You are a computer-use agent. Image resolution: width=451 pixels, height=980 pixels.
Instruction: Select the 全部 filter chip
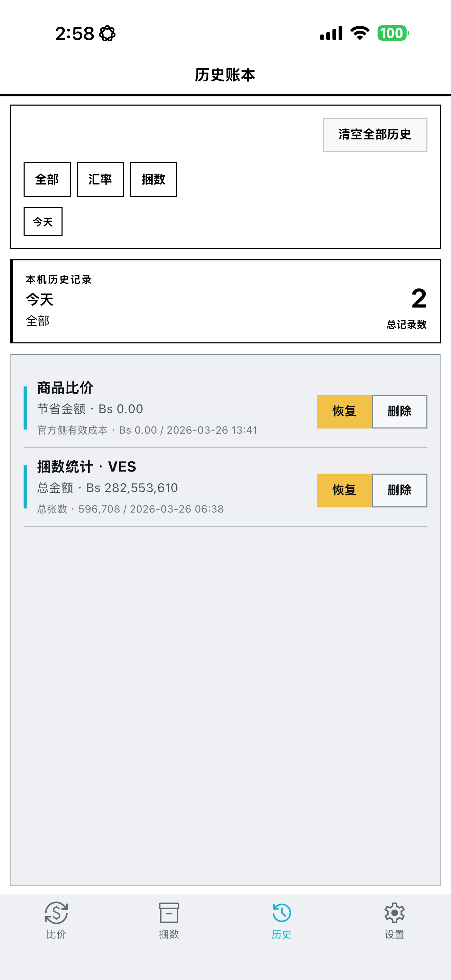coord(47,179)
